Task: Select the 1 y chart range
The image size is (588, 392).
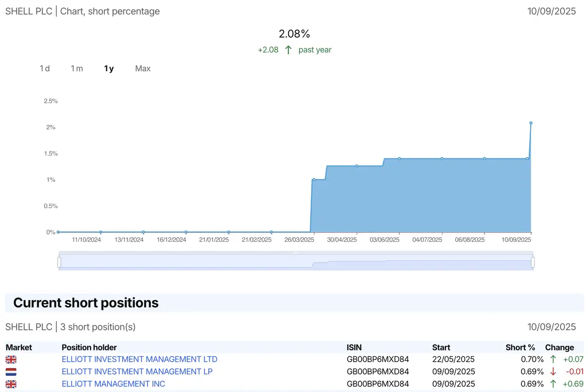Action: tap(109, 69)
